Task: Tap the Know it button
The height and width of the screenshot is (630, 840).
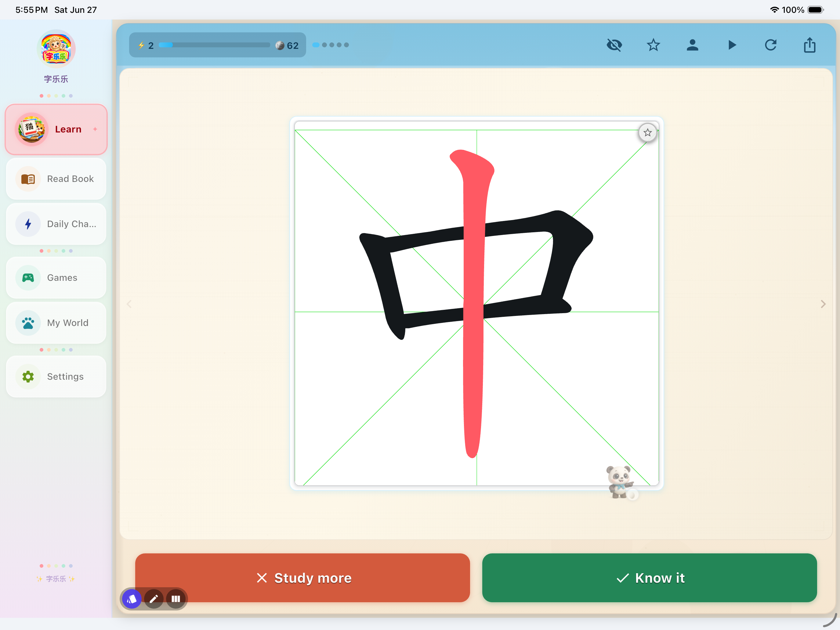Action: (x=649, y=577)
